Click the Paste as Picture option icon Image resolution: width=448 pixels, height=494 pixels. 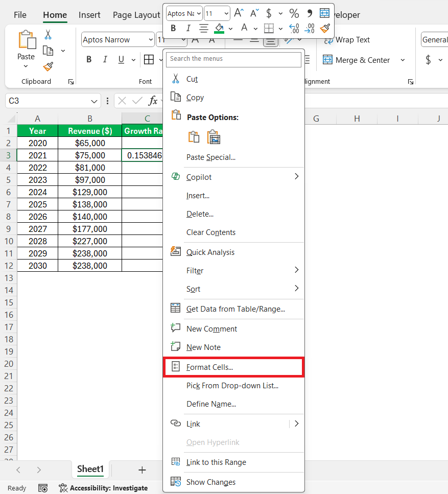214,137
